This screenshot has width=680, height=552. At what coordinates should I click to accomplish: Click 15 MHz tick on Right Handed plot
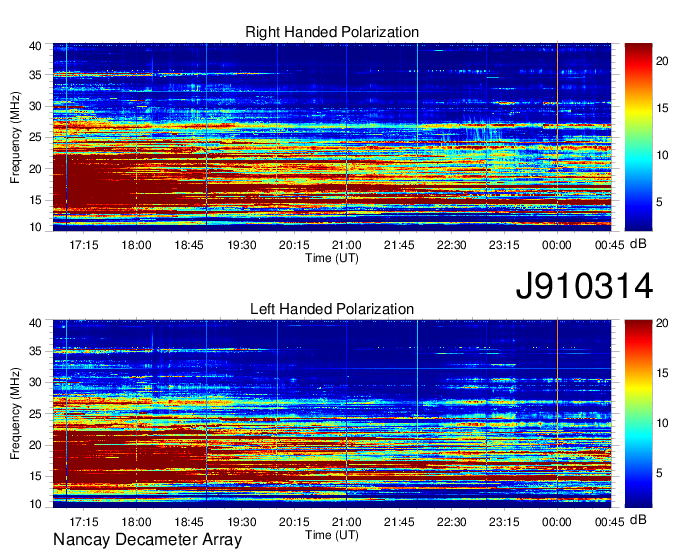pos(35,200)
